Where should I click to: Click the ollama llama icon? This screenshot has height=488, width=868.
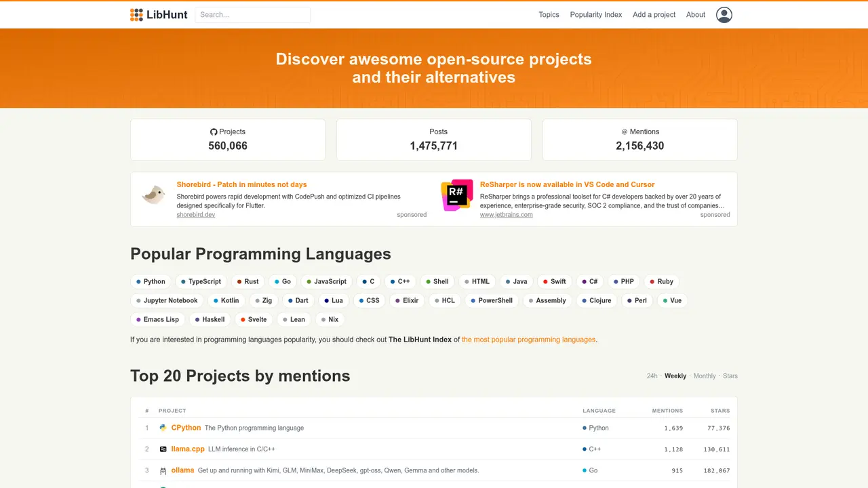point(163,470)
